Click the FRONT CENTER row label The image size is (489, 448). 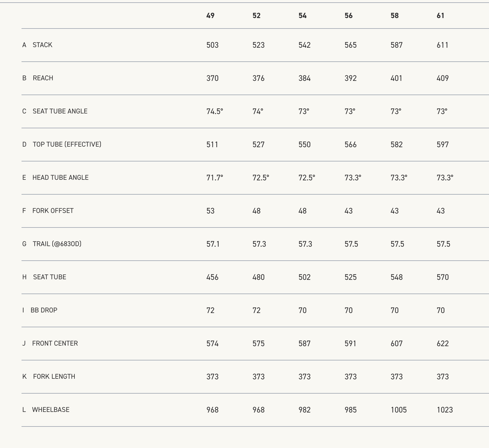(x=55, y=344)
